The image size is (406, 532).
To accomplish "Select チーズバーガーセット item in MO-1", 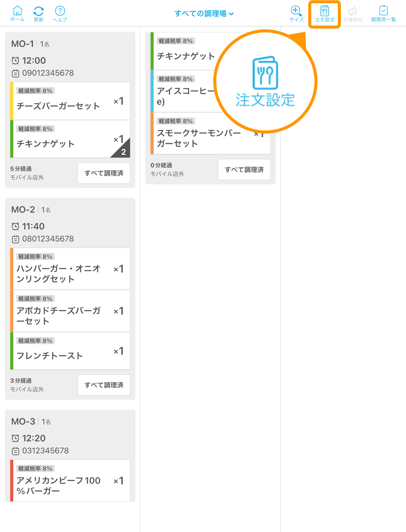I will click(70, 101).
